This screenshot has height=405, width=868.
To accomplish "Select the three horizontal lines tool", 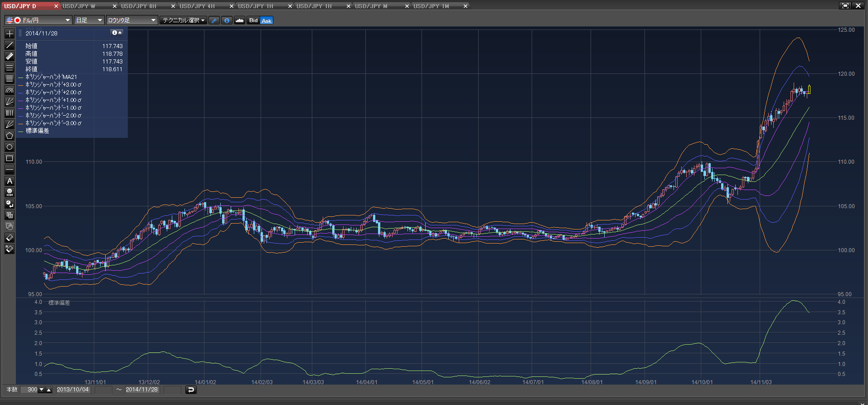I will [10, 68].
